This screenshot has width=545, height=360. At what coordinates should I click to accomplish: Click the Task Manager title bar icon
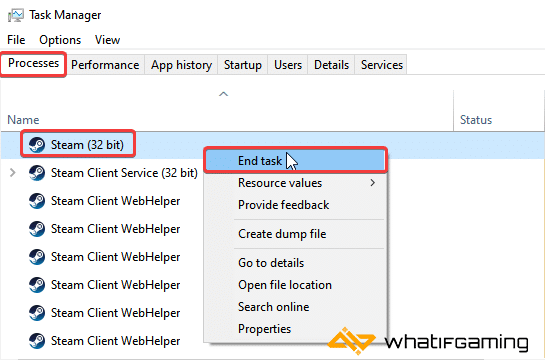(x=16, y=15)
